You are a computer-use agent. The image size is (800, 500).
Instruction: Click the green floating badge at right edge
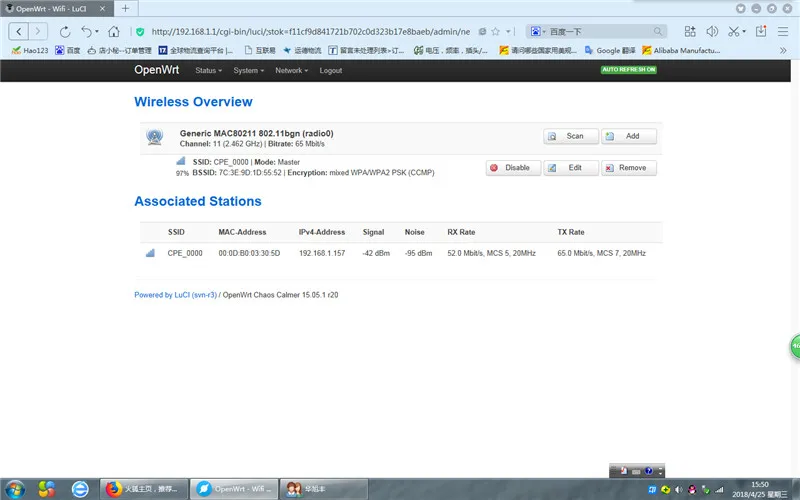(x=795, y=346)
